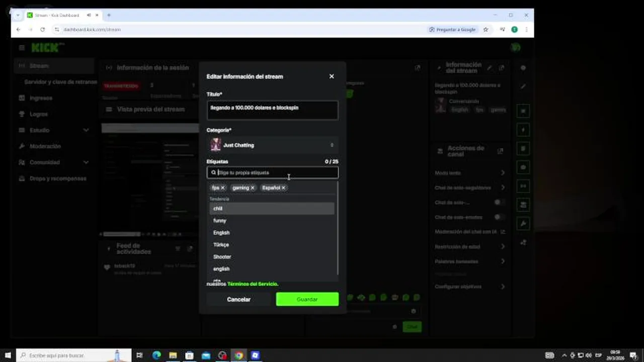This screenshot has height=362, width=644.
Task: Select the funny trending tag
Action: 272,220
